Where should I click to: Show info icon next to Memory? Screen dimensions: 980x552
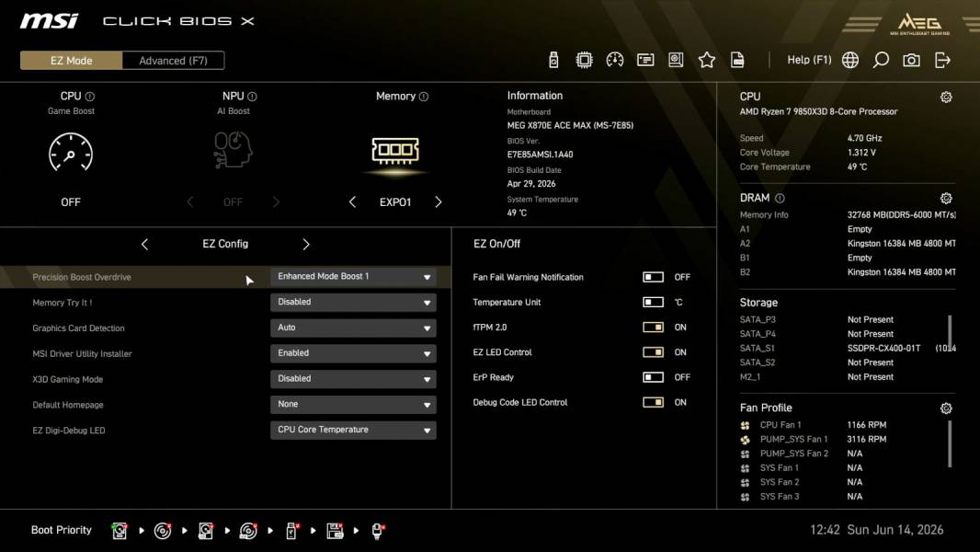(x=424, y=97)
